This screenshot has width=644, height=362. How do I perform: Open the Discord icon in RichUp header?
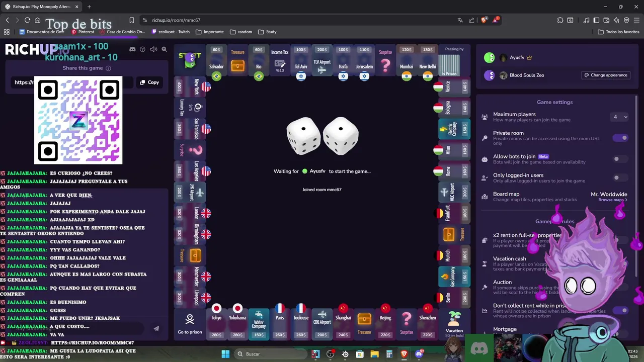click(x=132, y=49)
